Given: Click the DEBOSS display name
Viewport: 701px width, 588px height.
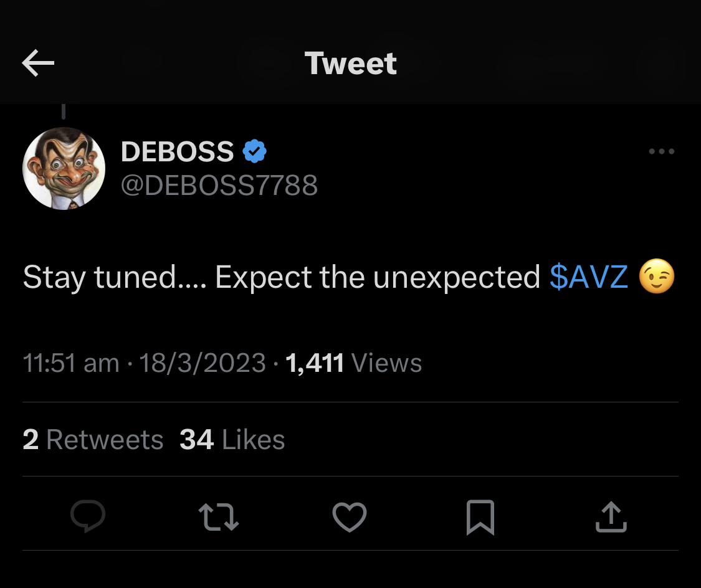Looking at the screenshot, I should pyautogui.click(x=177, y=151).
